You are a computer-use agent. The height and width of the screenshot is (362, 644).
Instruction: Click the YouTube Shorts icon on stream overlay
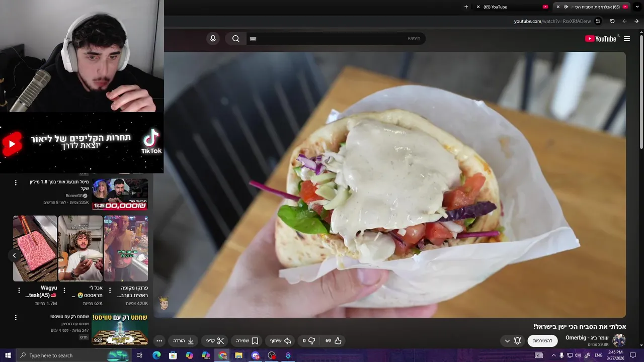12,144
